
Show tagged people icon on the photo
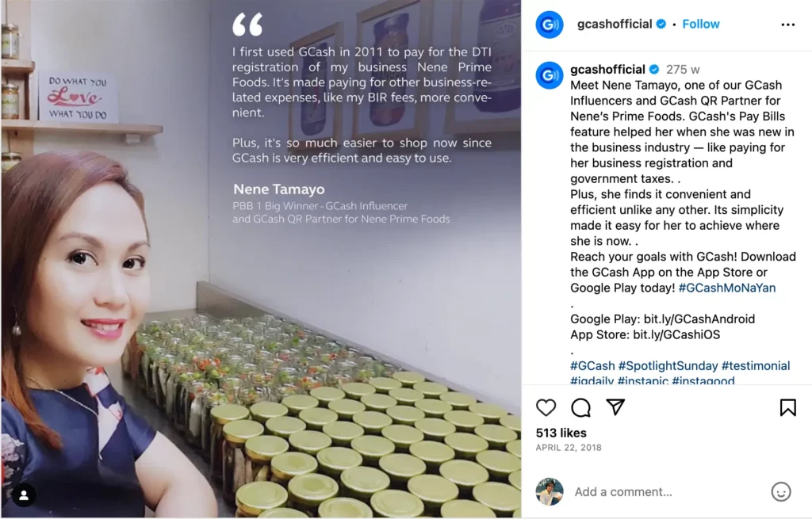24,495
